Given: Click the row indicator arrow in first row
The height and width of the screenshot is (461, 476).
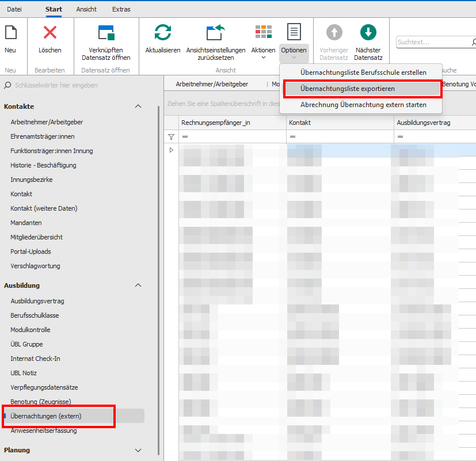Looking at the screenshot, I should (x=171, y=150).
